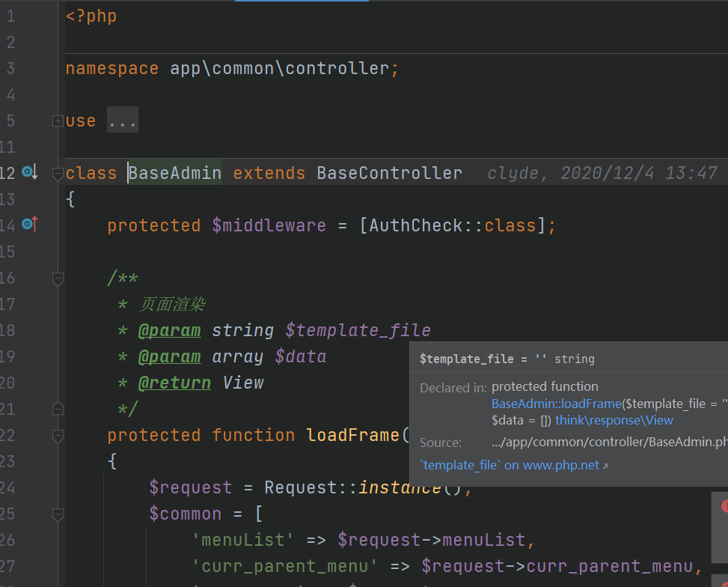Image resolution: width=728 pixels, height=587 pixels.
Task: Click the 'menuList' array key
Action: [243, 540]
